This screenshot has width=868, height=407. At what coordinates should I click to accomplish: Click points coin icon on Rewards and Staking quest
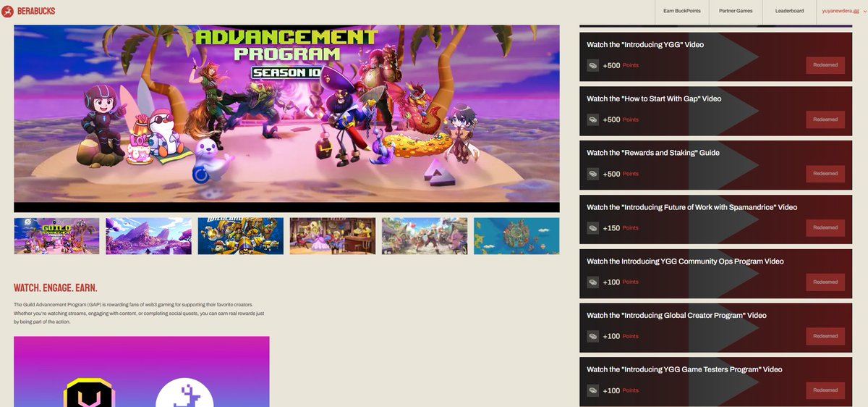592,174
